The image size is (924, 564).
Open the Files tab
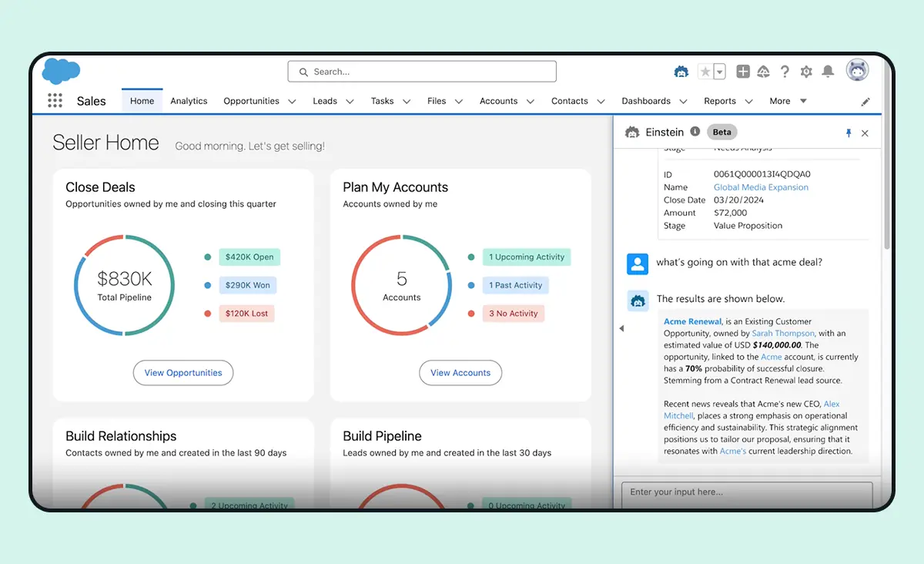[437, 101]
